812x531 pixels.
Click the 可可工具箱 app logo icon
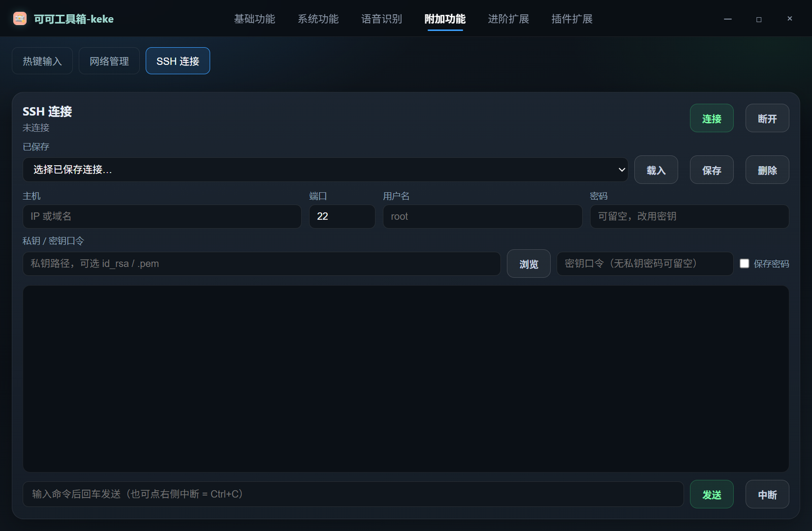tap(20, 19)
